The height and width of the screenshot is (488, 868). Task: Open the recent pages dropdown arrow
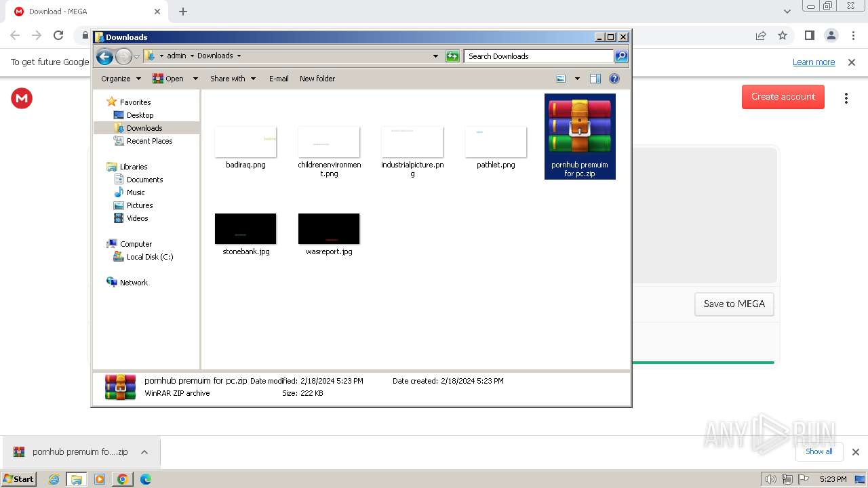[x=136, y=56]
